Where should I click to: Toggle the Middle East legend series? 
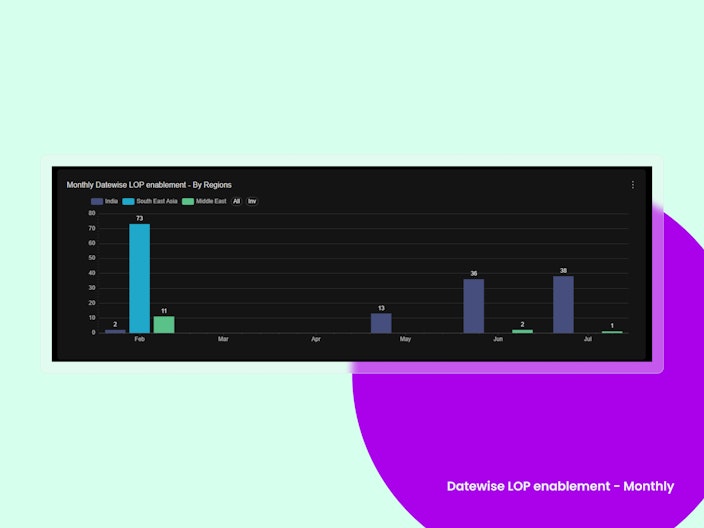(204, 201)
